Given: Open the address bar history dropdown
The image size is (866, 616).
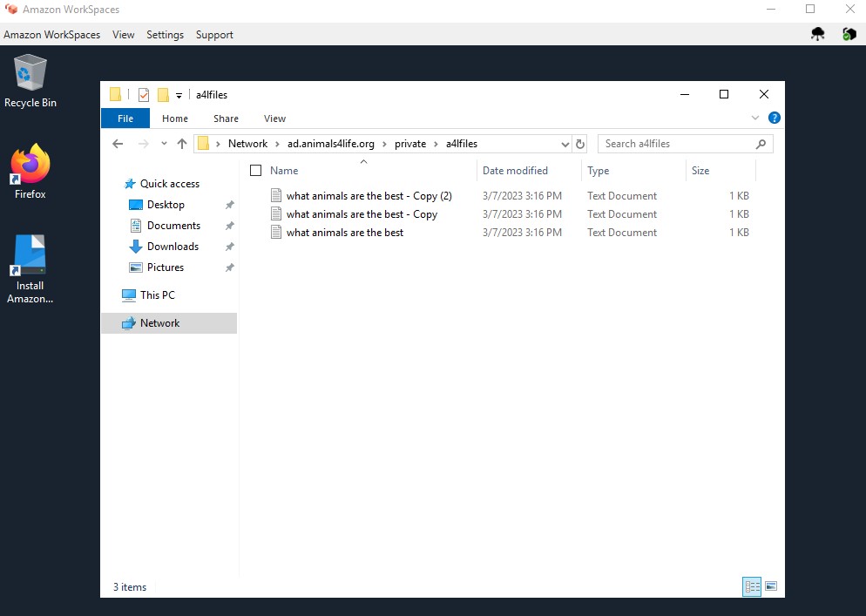Looking at the screenshot, I should click(x=565, y=143).
